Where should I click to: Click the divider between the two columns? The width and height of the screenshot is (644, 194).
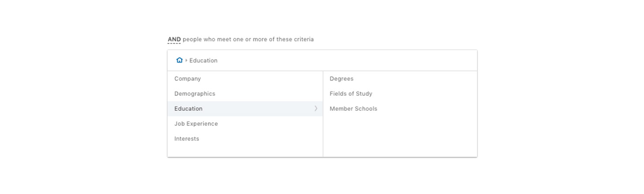(x=323, y=114)
